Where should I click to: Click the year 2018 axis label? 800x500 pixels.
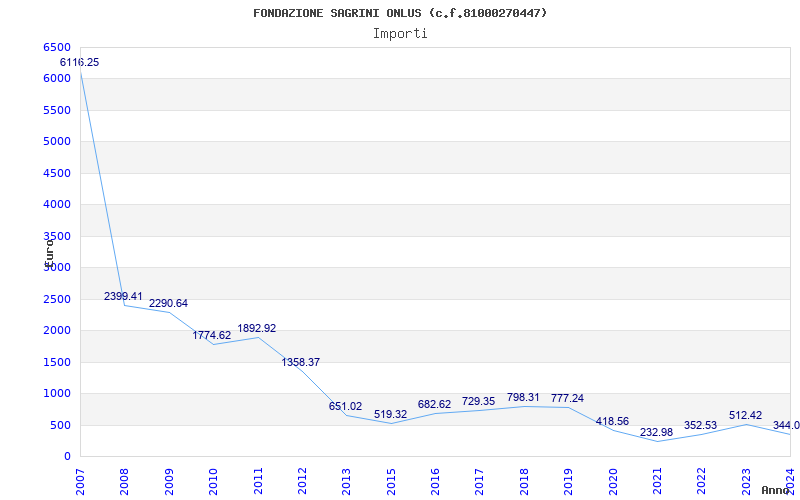(524, 482)
